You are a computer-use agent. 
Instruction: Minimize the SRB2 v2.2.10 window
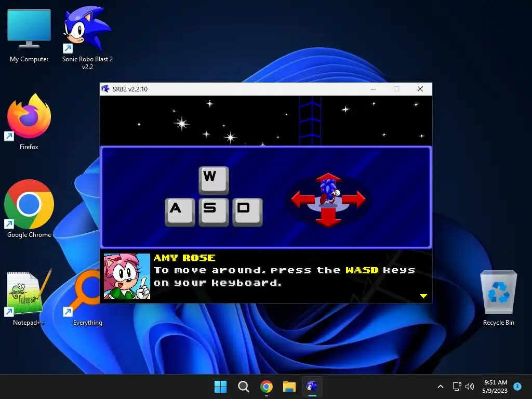373,89
